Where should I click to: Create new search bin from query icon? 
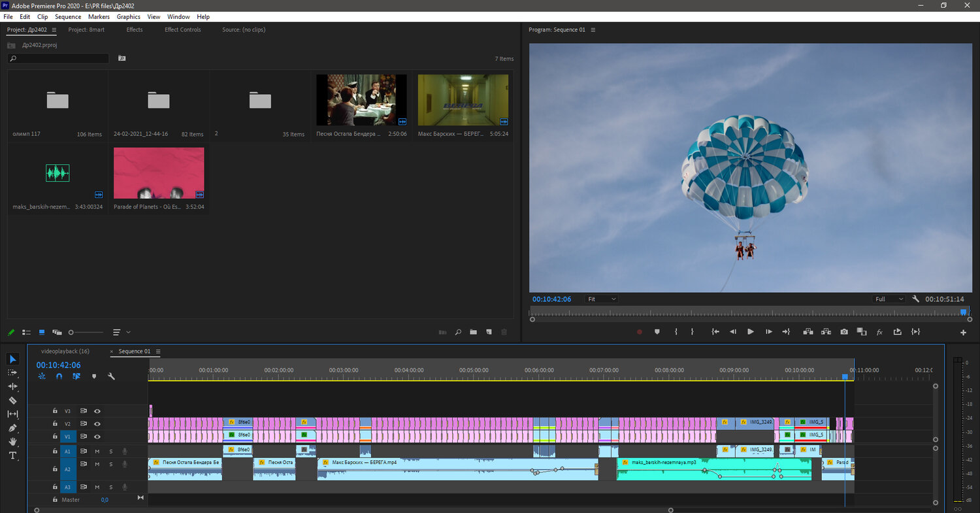[122, 58]
